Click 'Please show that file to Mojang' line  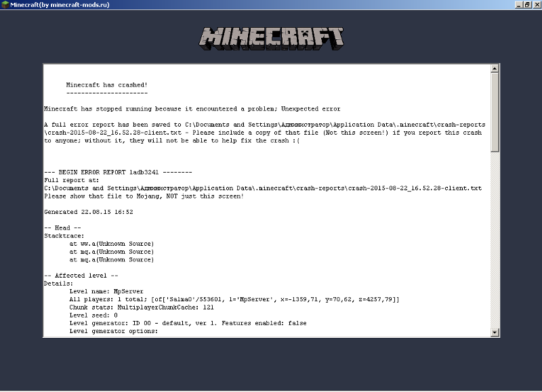click(x=144, y=196)
